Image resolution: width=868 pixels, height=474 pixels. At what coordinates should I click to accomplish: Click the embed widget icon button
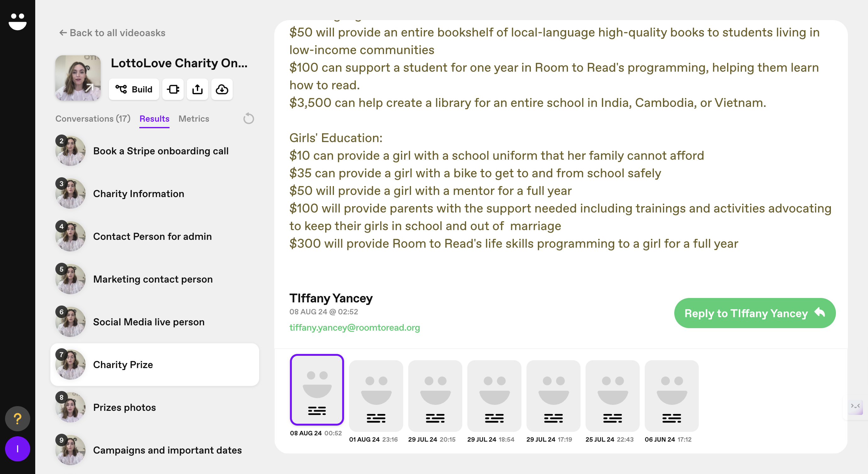click(x=173, y=89)
